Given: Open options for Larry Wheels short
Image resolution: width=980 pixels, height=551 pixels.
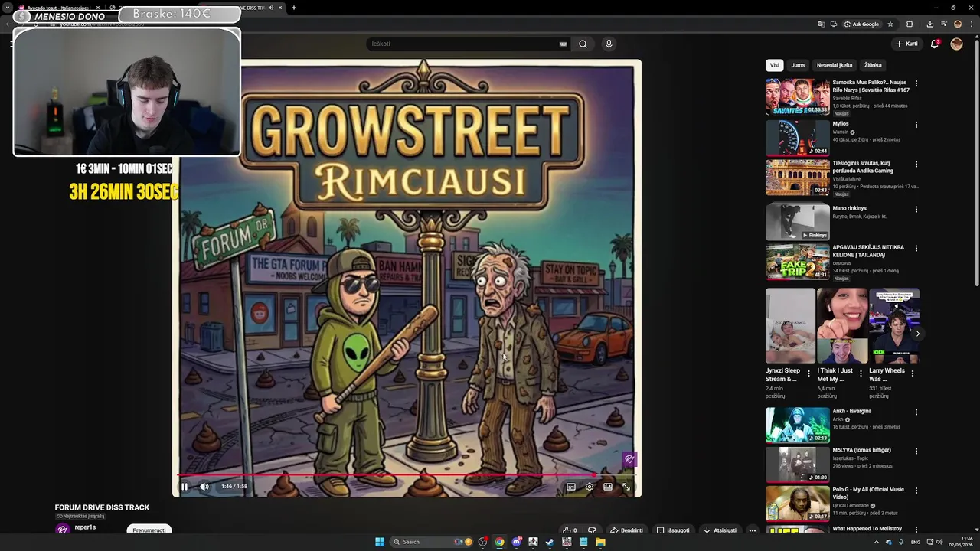Looking at the screenshot, I should (x=912, y=373).
